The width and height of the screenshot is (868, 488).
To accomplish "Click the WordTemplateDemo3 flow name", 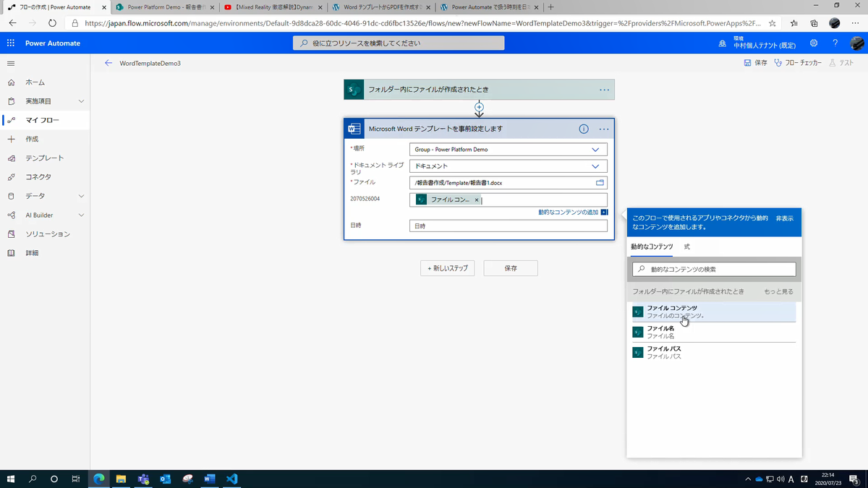I will tap(150, 63).
